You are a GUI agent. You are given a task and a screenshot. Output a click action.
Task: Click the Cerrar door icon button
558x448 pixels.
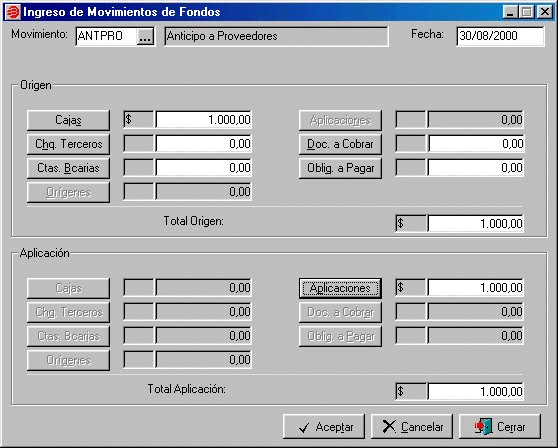tap(500, 426)
